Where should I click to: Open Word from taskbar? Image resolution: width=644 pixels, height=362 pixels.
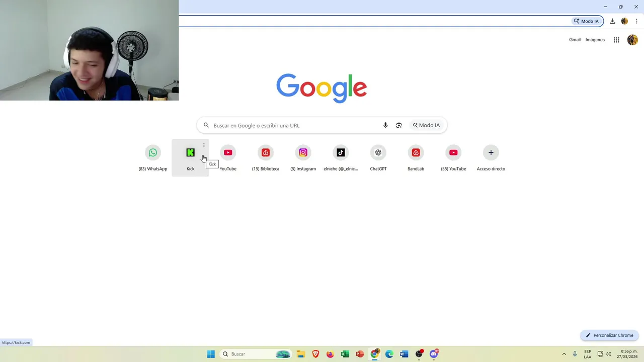[404, 354]
